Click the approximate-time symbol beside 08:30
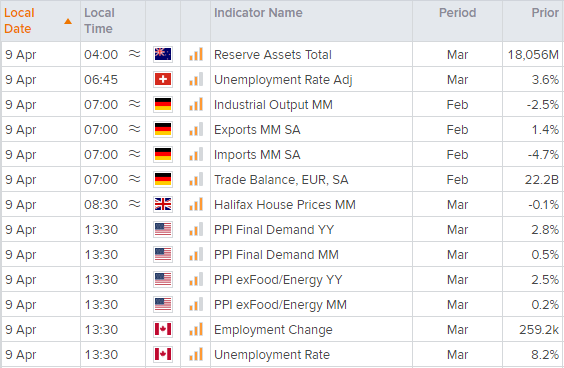 click(135, 204)
